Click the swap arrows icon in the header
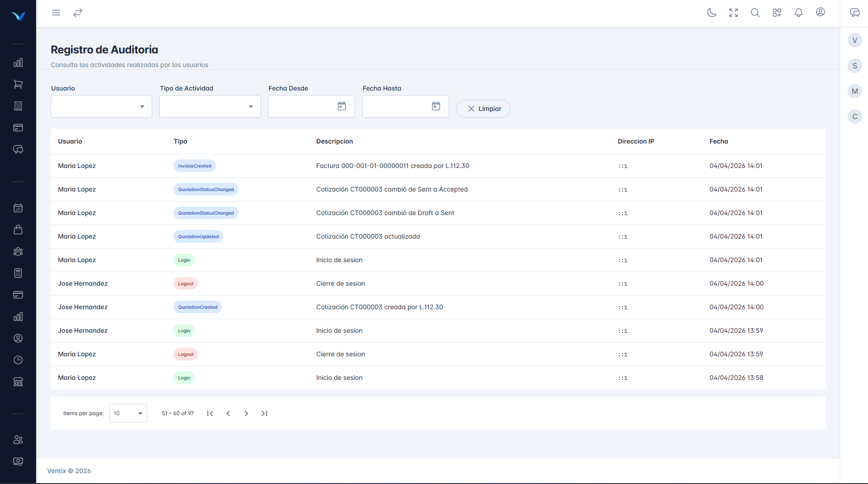Viewport: 868px width, 484px height. [78, 13]
